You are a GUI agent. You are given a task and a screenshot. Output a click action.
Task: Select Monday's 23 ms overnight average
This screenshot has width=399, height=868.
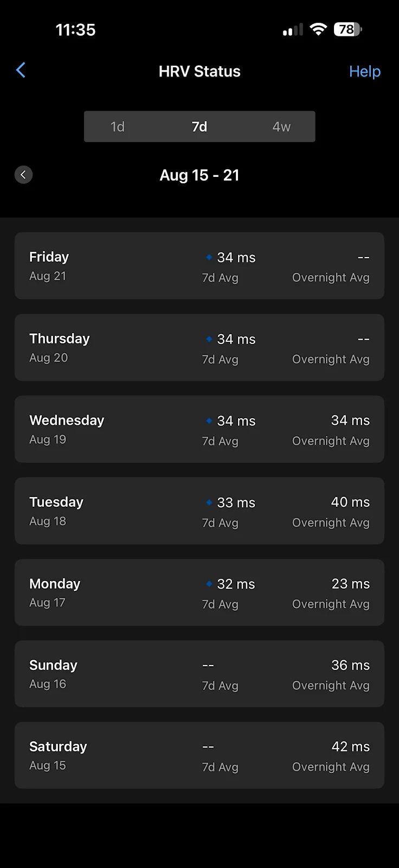click(350, 584)
